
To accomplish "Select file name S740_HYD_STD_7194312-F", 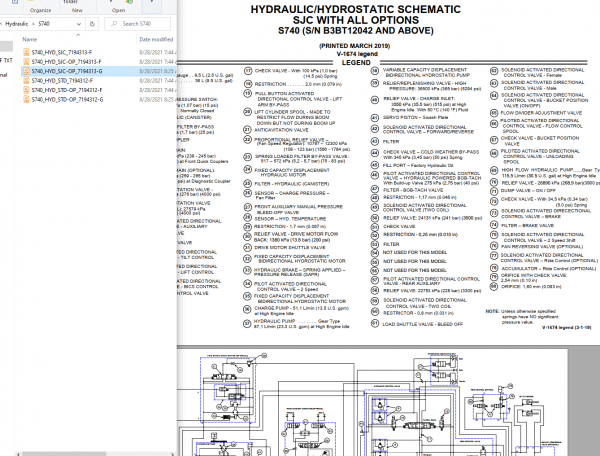I will pyautogui.click(x=62, y=81).
